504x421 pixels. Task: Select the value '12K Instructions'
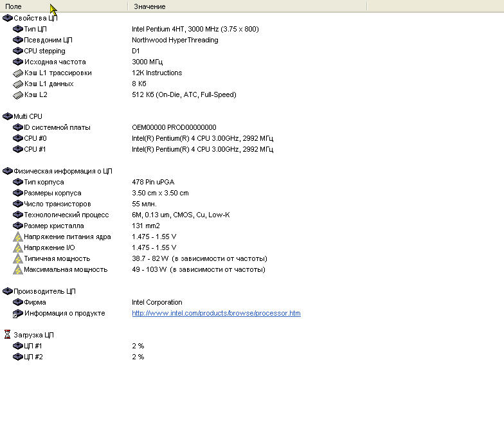point(157,73)
